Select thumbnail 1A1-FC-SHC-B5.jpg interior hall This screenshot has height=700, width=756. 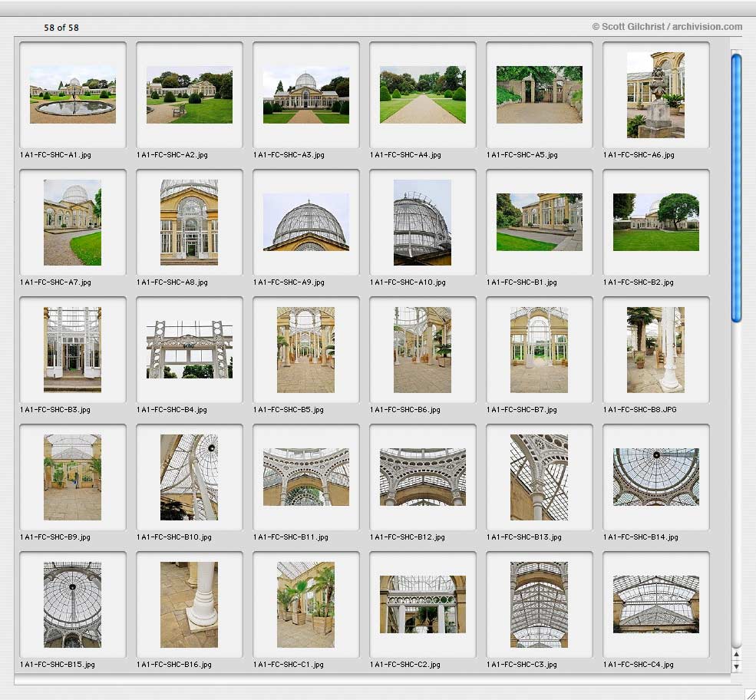pos(305,349)
